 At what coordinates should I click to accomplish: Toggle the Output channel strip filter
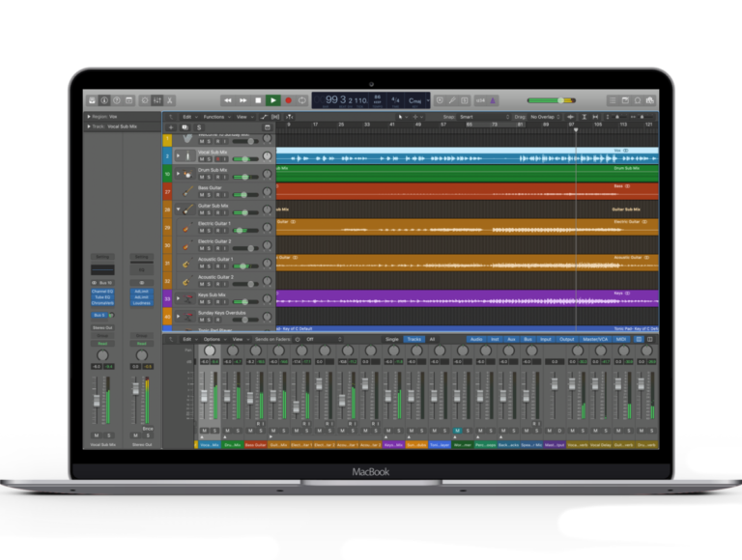[566, 339]
